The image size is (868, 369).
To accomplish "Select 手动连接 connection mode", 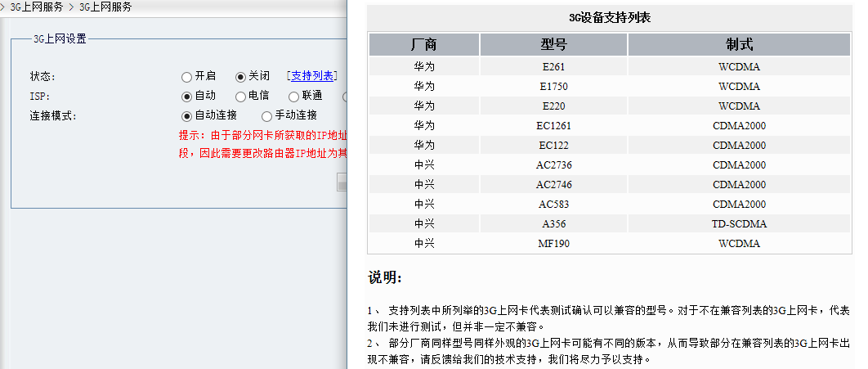I will [x=267, y=116].
